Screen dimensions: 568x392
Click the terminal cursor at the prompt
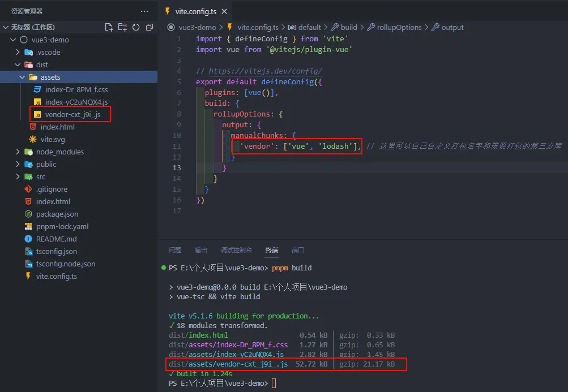point(274,384)
